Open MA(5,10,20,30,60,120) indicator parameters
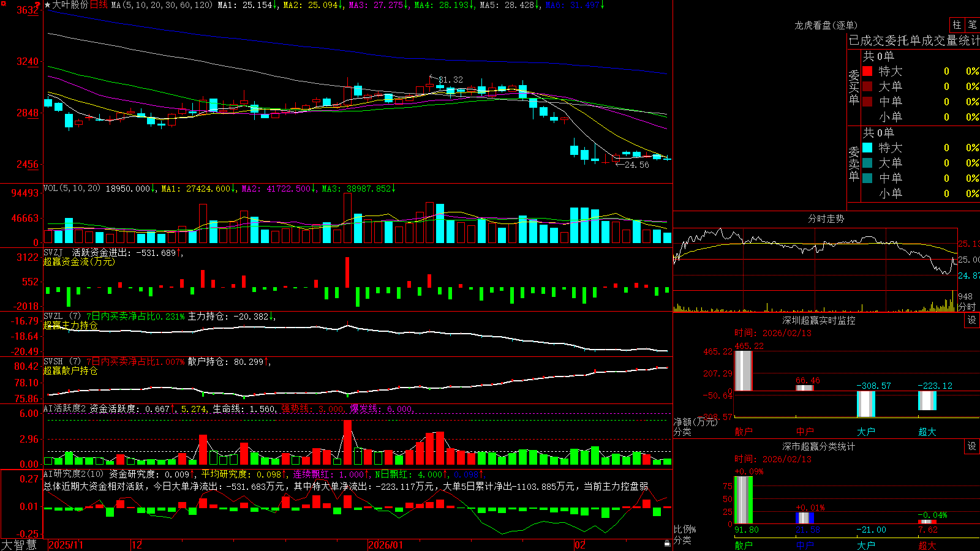980x551 pixels. 162,5
